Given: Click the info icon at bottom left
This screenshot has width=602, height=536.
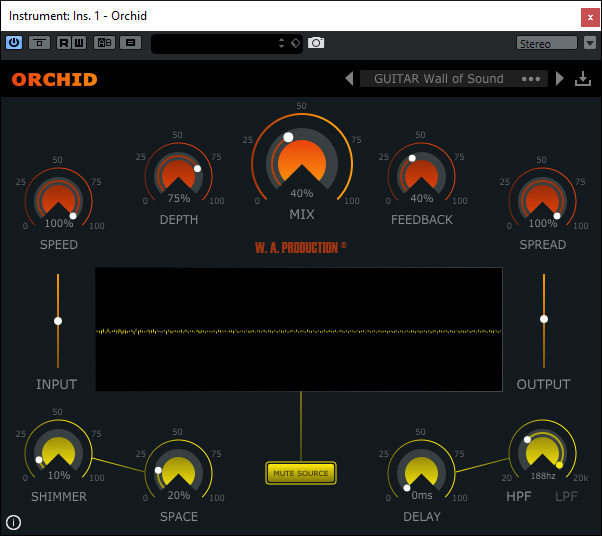Looking at the screenshot, I should click(14, 521).
